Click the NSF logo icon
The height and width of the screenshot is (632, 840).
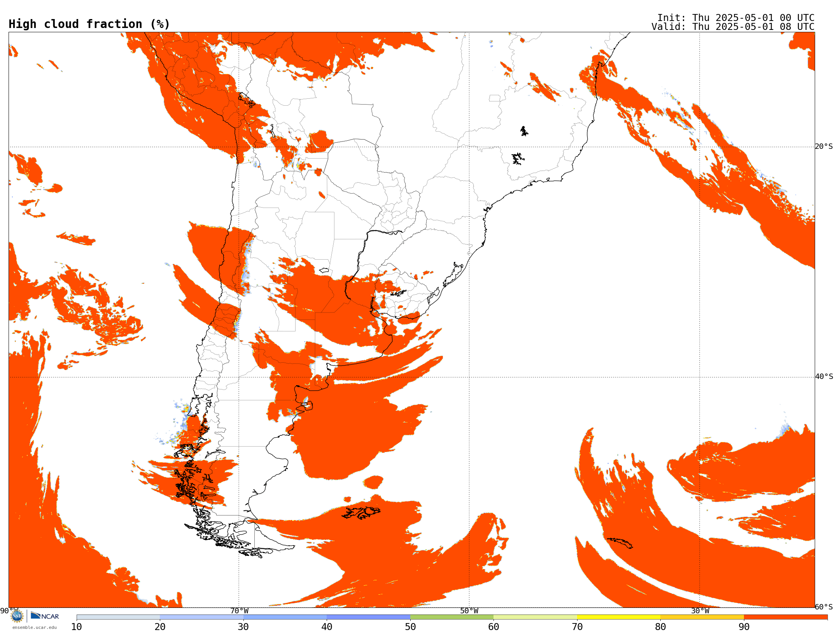[x=17, y=616]
